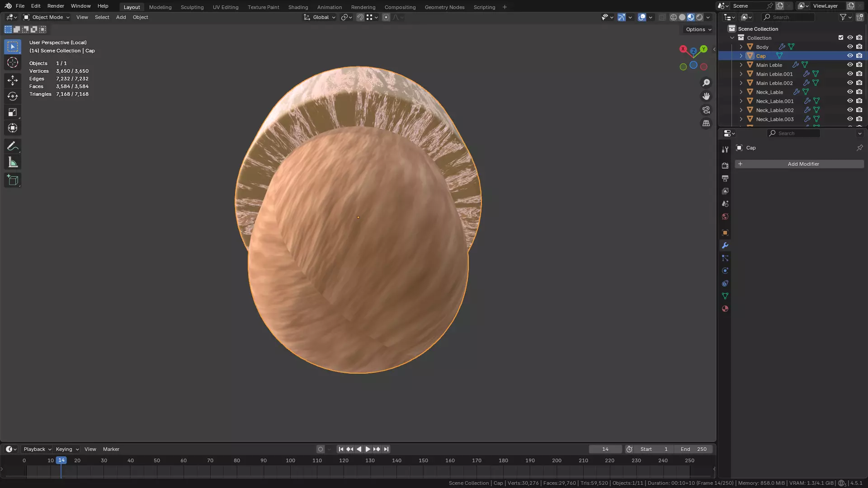Image resolution: width=868 pixels, height=488 pixels.
Task: Toggle visibility of Neck_Lable.002
Action: [850, 110]
